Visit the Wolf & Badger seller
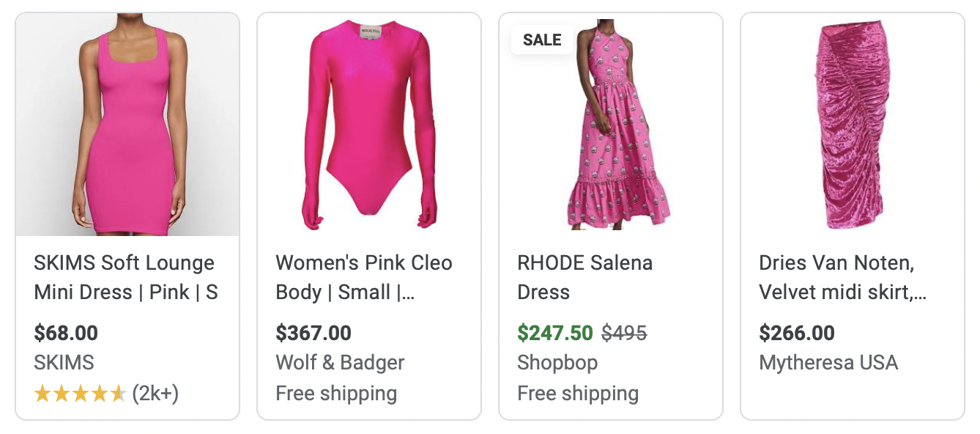 (x=340, y=363)
